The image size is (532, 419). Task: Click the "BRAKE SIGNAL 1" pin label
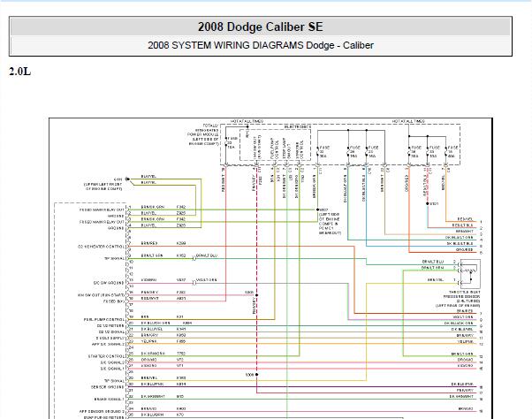[110, 399]
